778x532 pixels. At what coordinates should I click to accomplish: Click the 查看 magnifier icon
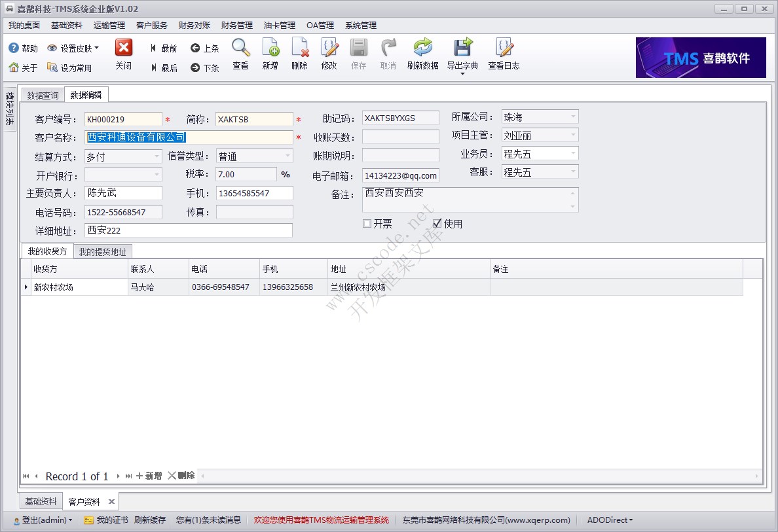click(x=240, y=48)
